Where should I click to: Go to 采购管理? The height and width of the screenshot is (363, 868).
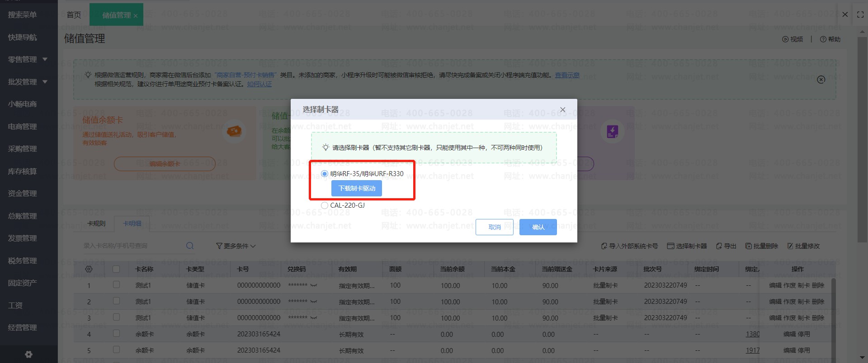pyautogui.click(x=23, y=149)
